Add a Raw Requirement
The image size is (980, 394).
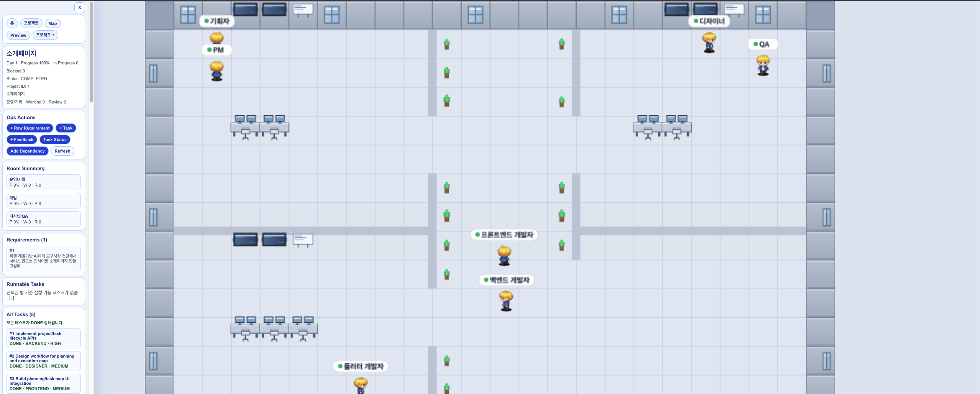point(30,128)
